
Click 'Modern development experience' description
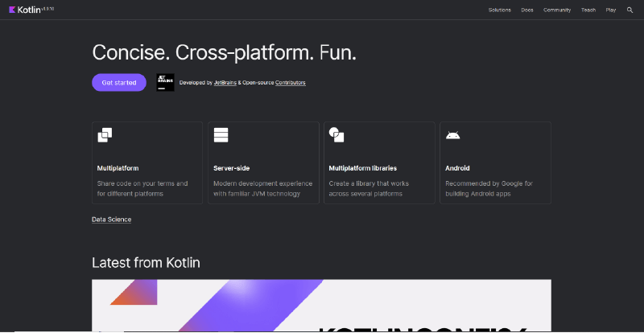[263, 188]
